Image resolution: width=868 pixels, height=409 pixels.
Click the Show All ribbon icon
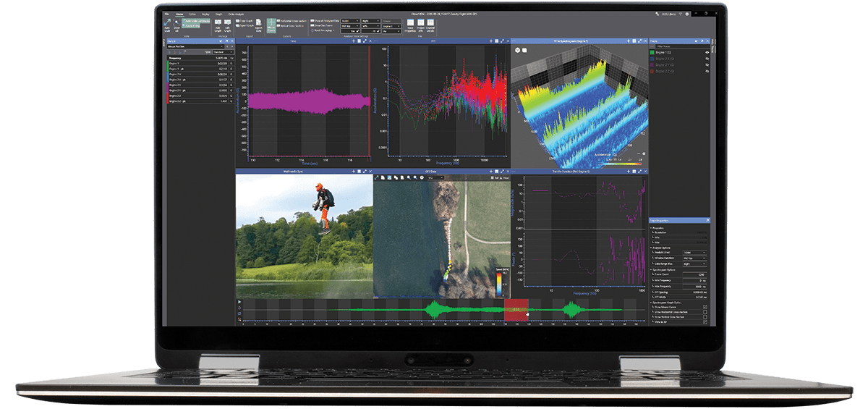(176, 24)
